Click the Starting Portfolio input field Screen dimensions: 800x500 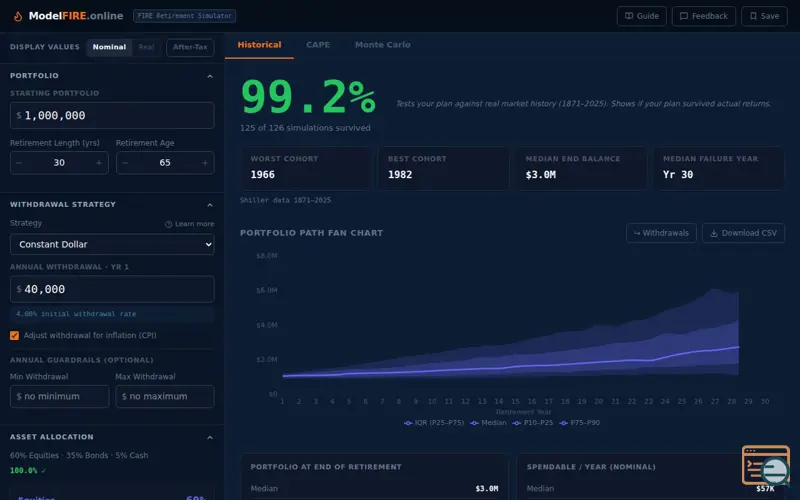112,115
